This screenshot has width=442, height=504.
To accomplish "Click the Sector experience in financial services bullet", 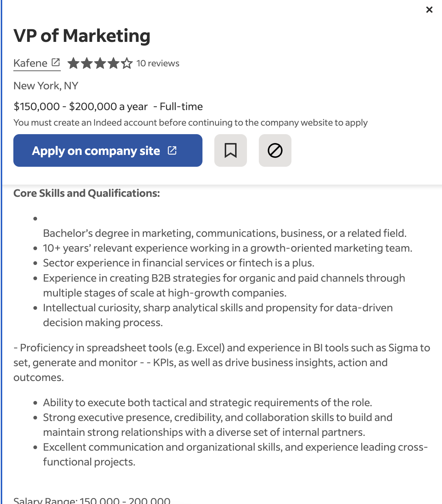I will (179, 263).
